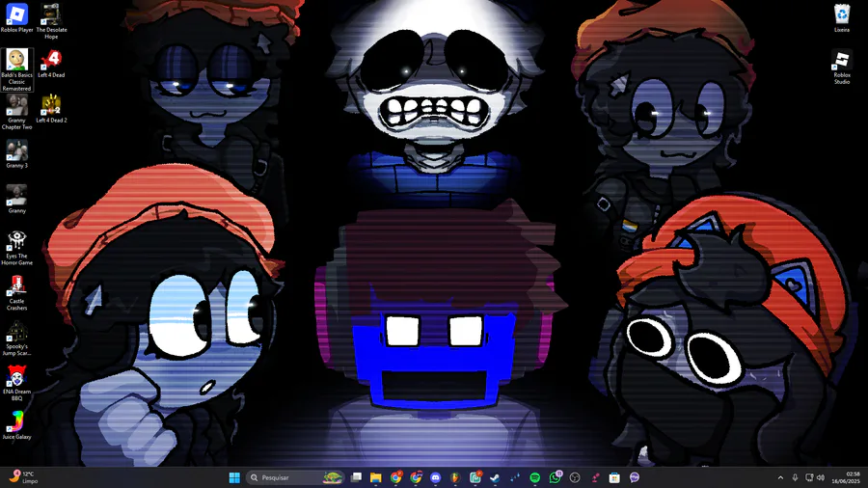This screenshot has width=868, height=488.
Task: Open WhatsApp from the taskbar
Action: click(x=555, y=477)
